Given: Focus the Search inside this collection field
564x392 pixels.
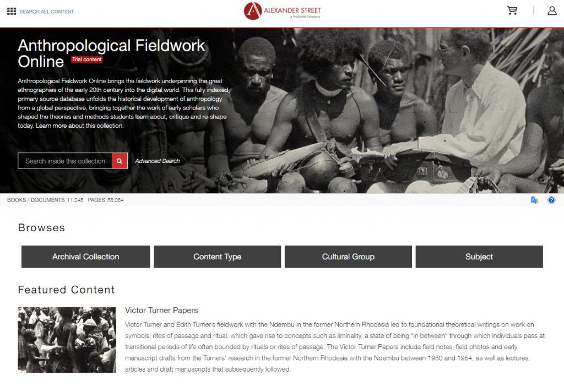Looking at the screenshot, I should (65, 161).
